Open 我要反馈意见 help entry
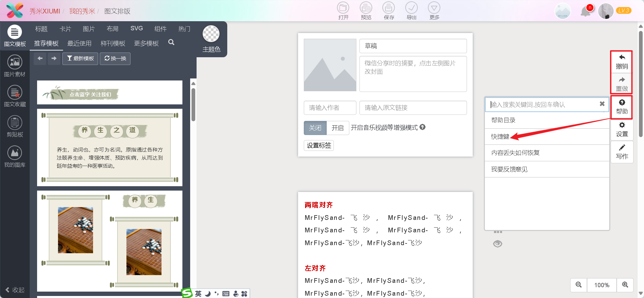 click(547, 169)
